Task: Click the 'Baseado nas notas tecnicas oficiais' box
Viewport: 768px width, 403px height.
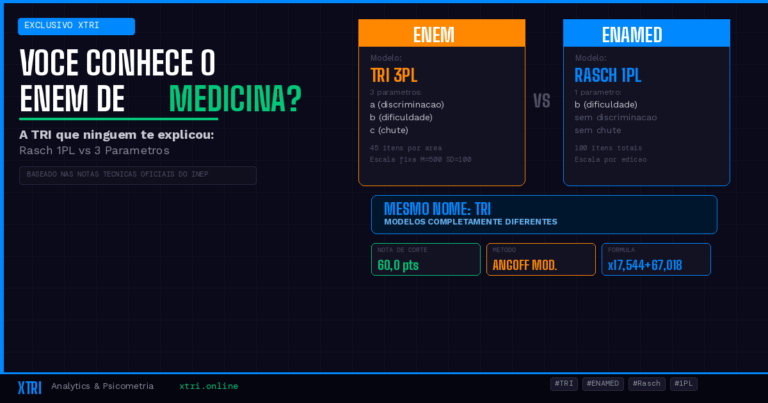Action: point(137,175)
